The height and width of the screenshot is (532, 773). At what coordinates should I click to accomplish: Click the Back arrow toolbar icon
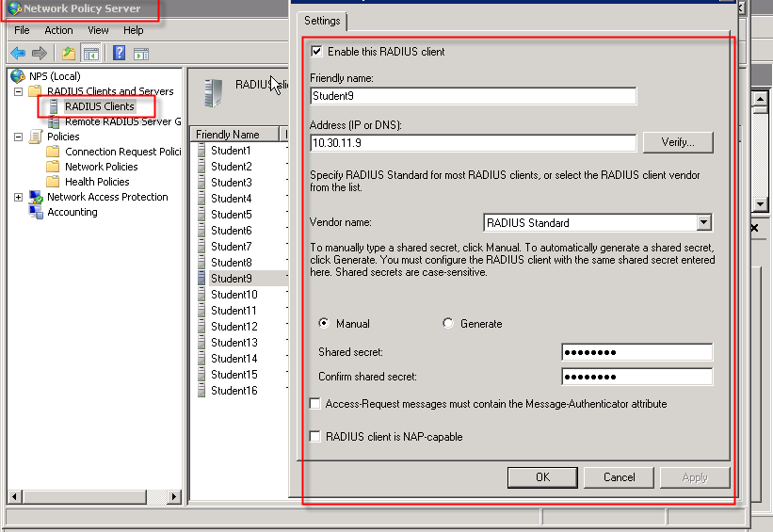pyautogui.click(x=18, y=54)
